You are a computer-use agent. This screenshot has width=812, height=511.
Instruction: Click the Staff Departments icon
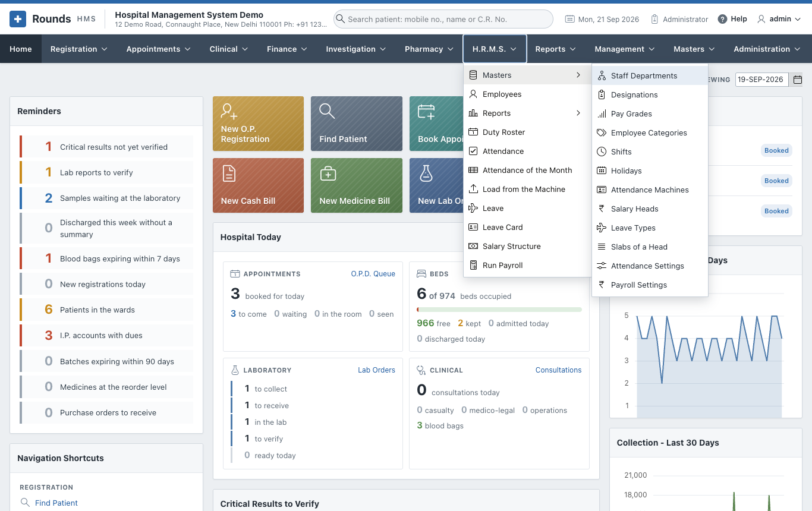(x=602, y=75)
